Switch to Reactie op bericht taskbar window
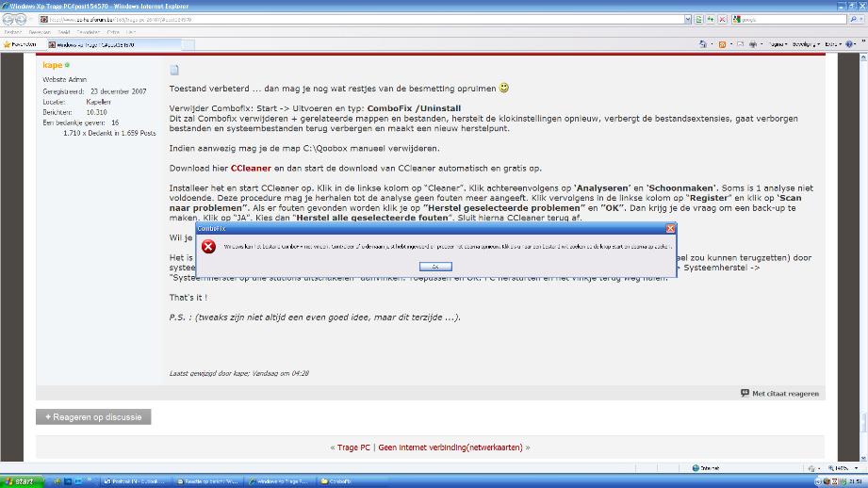This screenshot has width=868, height=488. pos(208,481)
